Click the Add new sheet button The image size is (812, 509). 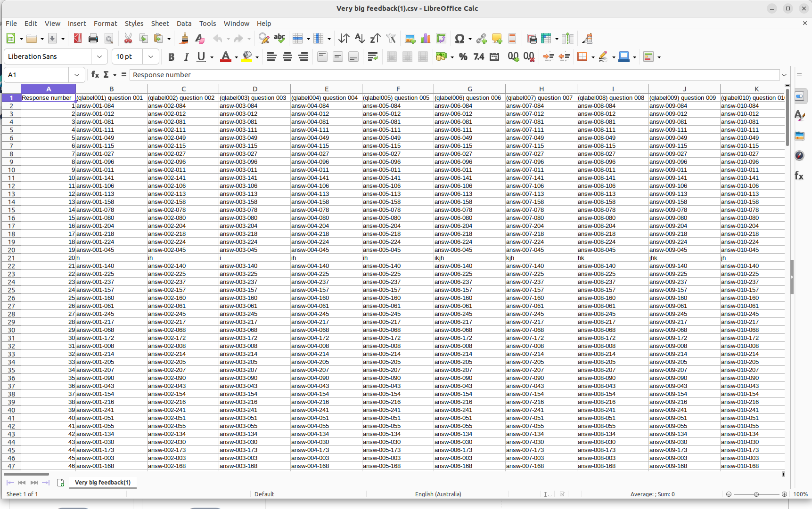60,482
